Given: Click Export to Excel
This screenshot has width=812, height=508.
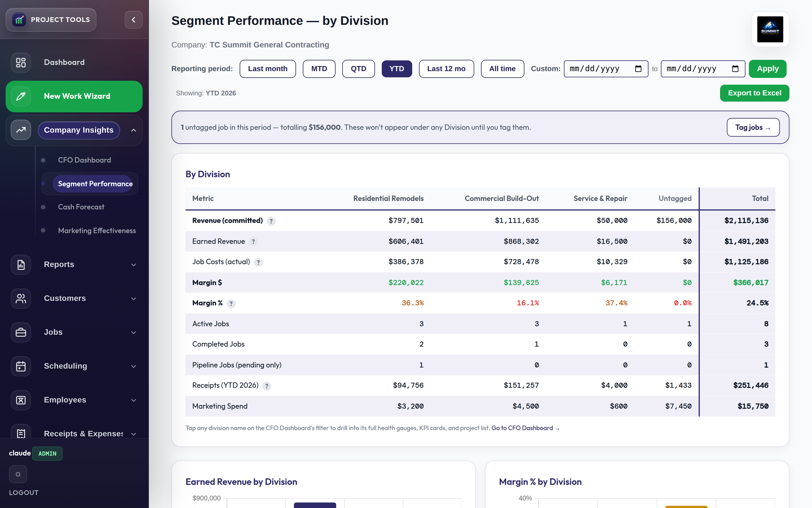Looking at the screenshot, I should click(x=754, y=93).
